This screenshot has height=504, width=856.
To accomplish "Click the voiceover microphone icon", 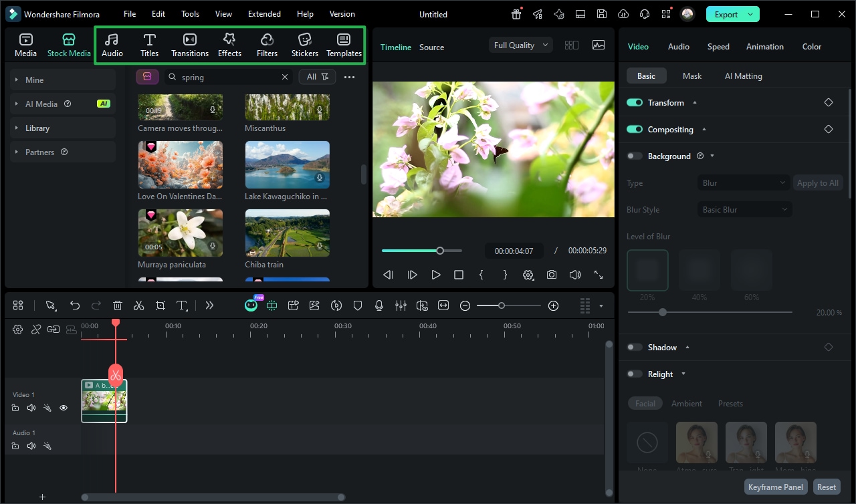I will pyautogui.click(x=379, y=305).
